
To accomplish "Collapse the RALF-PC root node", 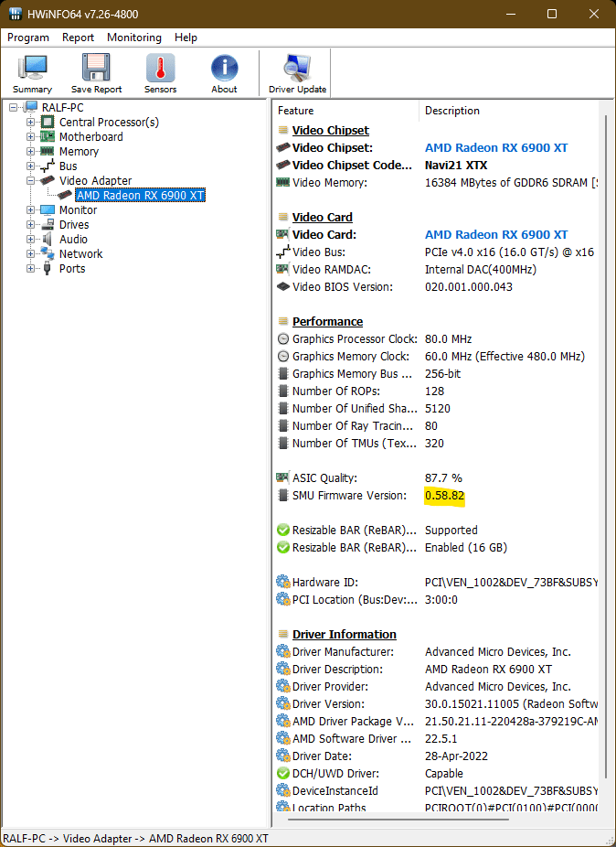I will pos(14,108).
